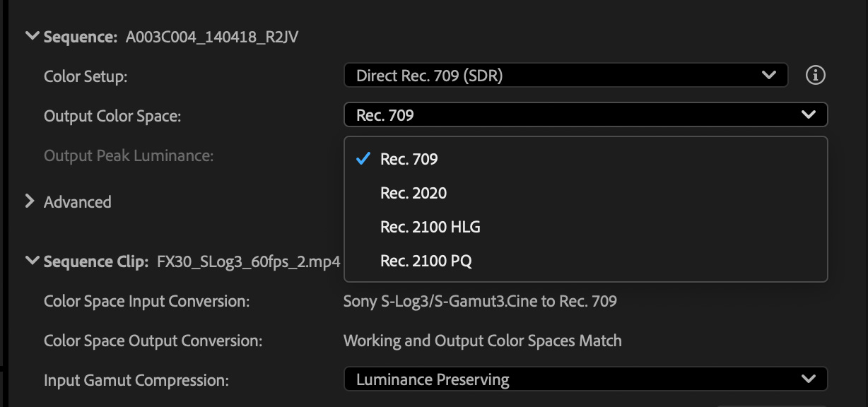Pick the Rec. 2100 HLG option

click(x=430, y=227)
